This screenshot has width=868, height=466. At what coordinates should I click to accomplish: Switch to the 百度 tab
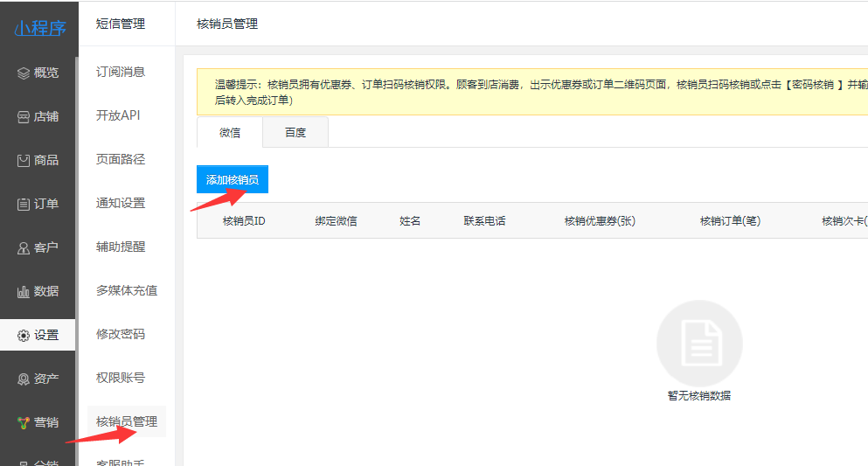(x=295, y=133)
